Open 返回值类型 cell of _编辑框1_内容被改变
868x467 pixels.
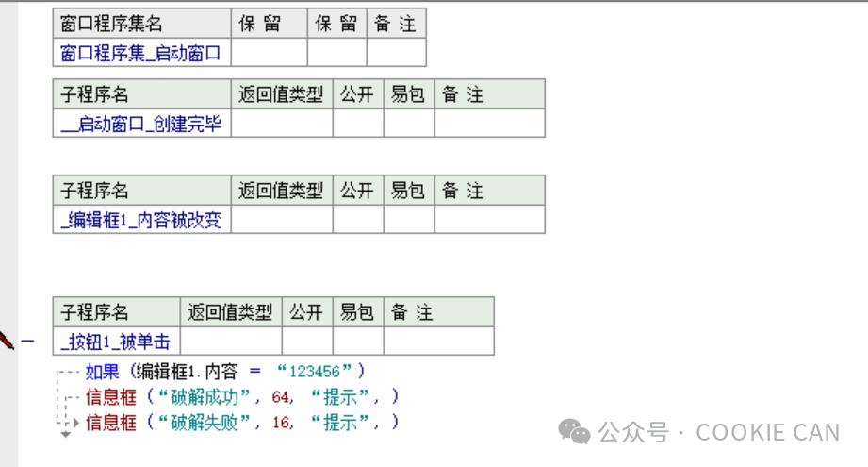point(282,220)
